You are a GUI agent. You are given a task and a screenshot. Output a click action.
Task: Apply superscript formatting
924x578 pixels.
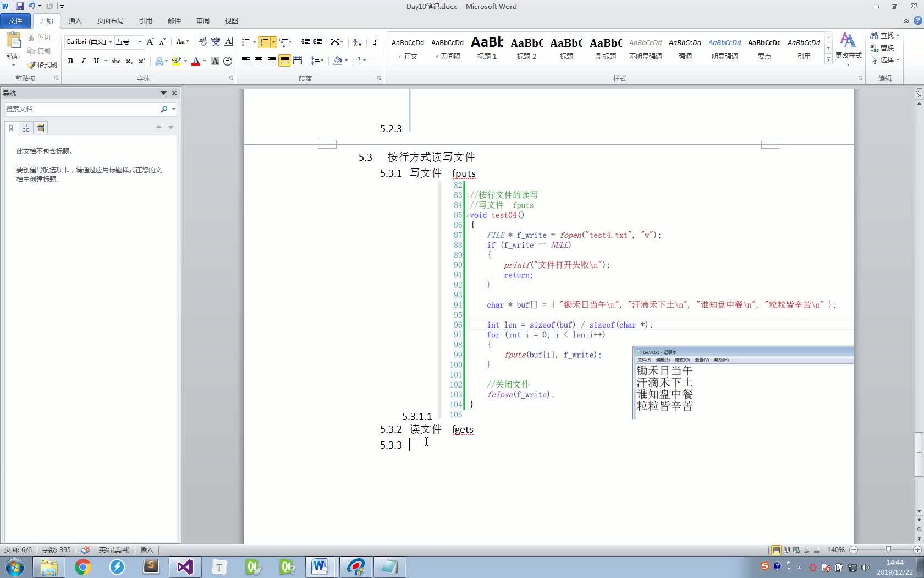pos(141,61)
